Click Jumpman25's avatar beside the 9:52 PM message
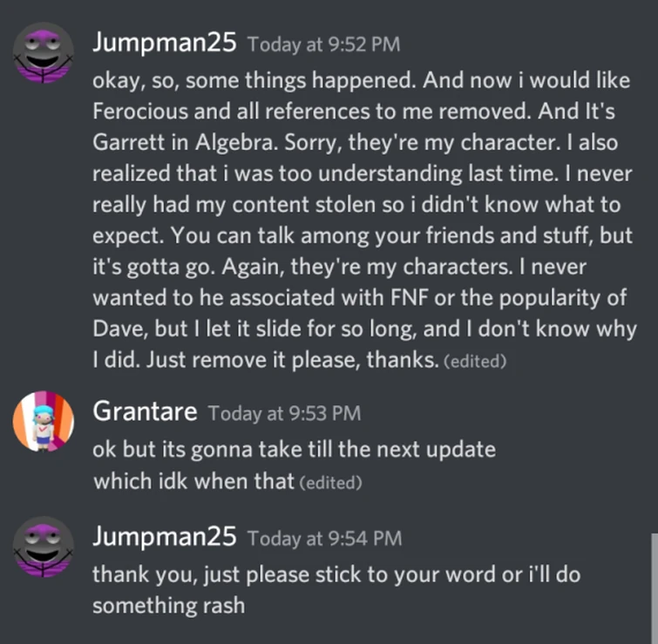The width and height of the screenshot is (658, 644). pyautogui.click(x=44, y=53)
